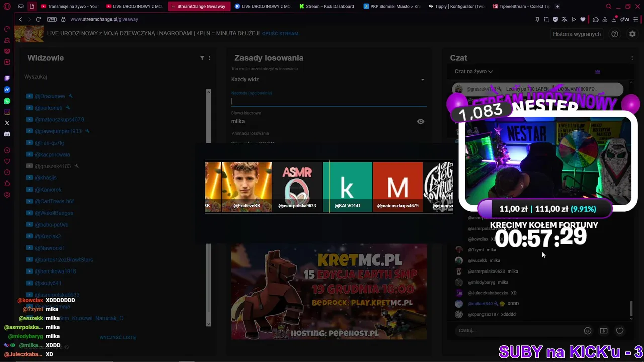This screenshot has height=362, width=644.
Task: Click the chat panel scrollbar
Action: point(631,309)
